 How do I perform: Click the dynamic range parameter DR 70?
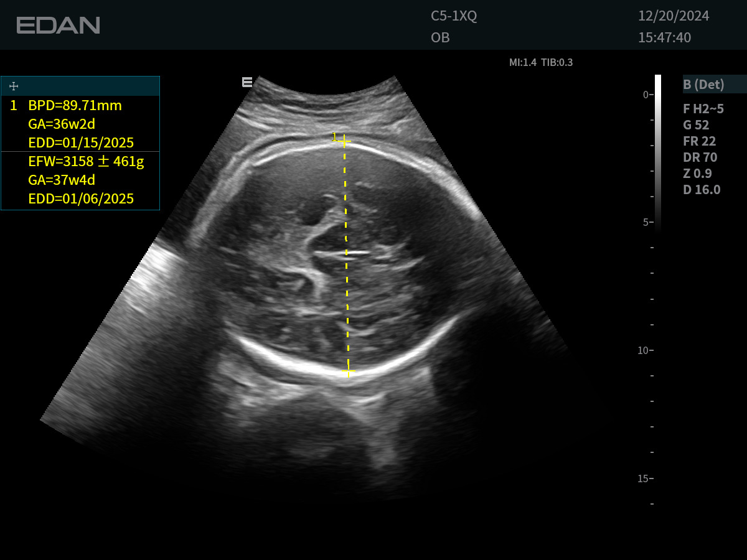pyautogui.click(x=700, y=157)
